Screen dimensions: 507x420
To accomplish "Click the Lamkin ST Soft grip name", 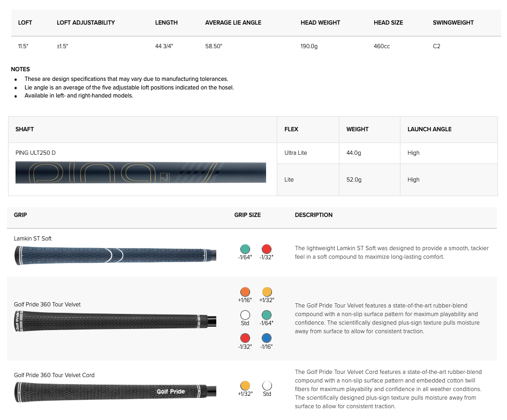I will [x=33, y=238].
